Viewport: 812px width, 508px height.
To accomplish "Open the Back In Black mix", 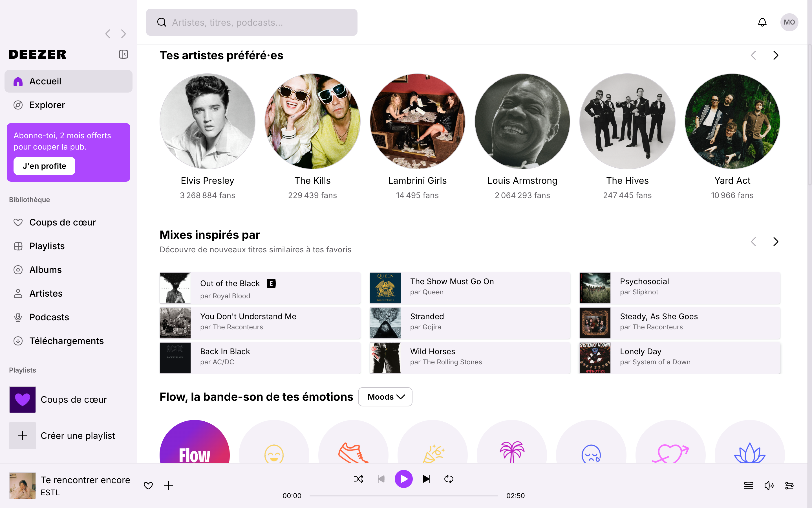I will click(261, 358).
